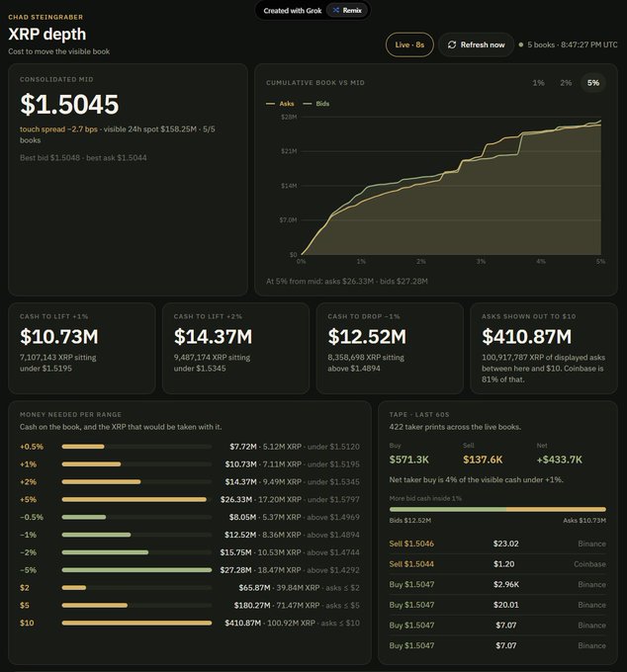This screenshot has width=627, height=672.
Task: Select the 5% range tab
Action: click(x=593, y=83)
